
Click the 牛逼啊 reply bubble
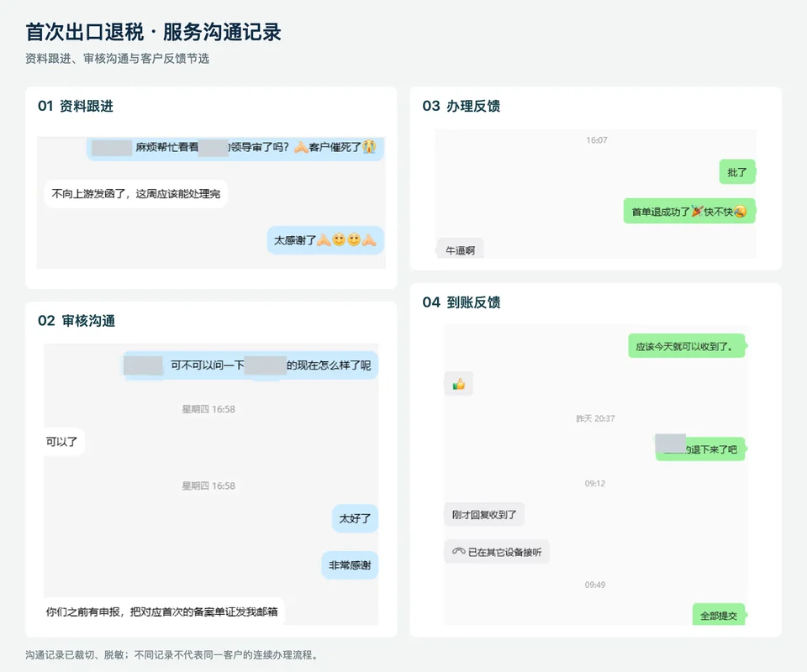click(x=460, y=249)
